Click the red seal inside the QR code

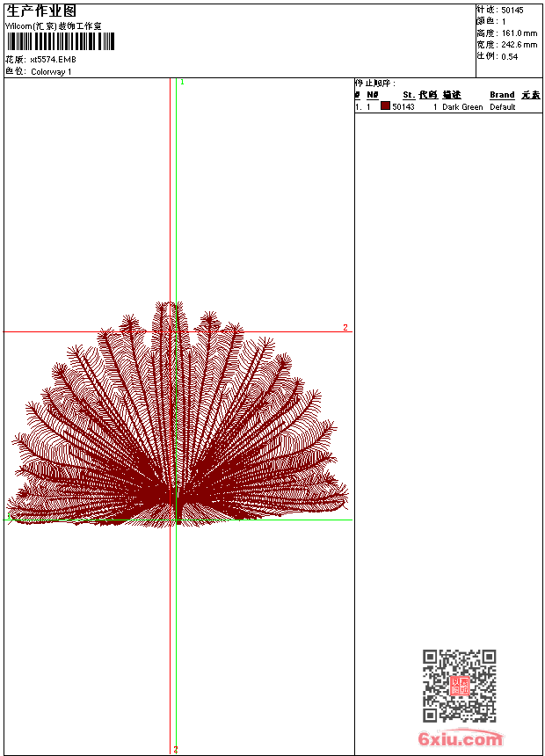459,687
